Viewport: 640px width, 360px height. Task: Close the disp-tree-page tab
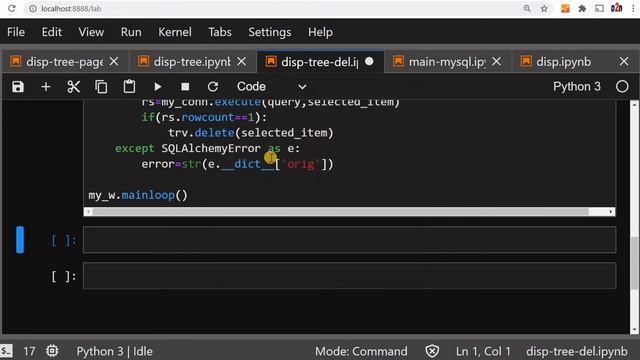(114, 62)
